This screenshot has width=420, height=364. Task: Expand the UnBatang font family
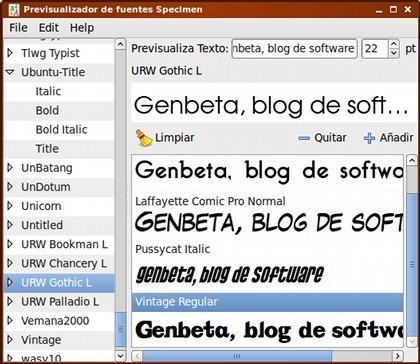point(10,168)
